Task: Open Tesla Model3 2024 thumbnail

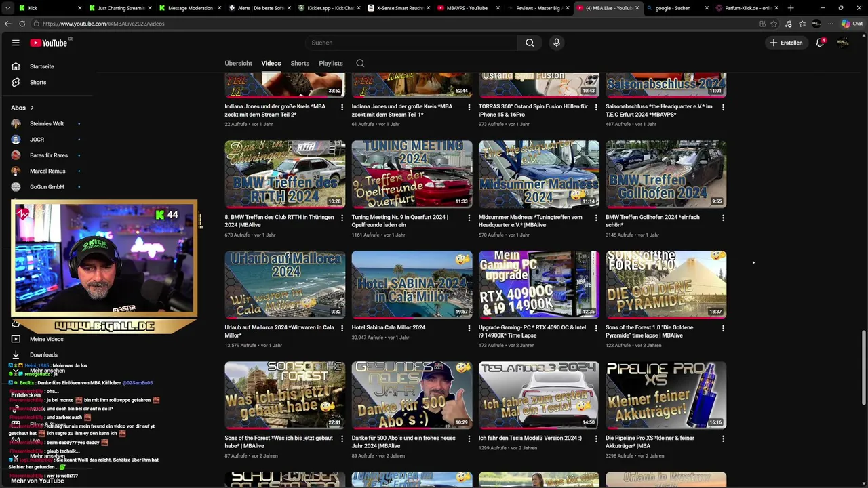Action: 539,395
